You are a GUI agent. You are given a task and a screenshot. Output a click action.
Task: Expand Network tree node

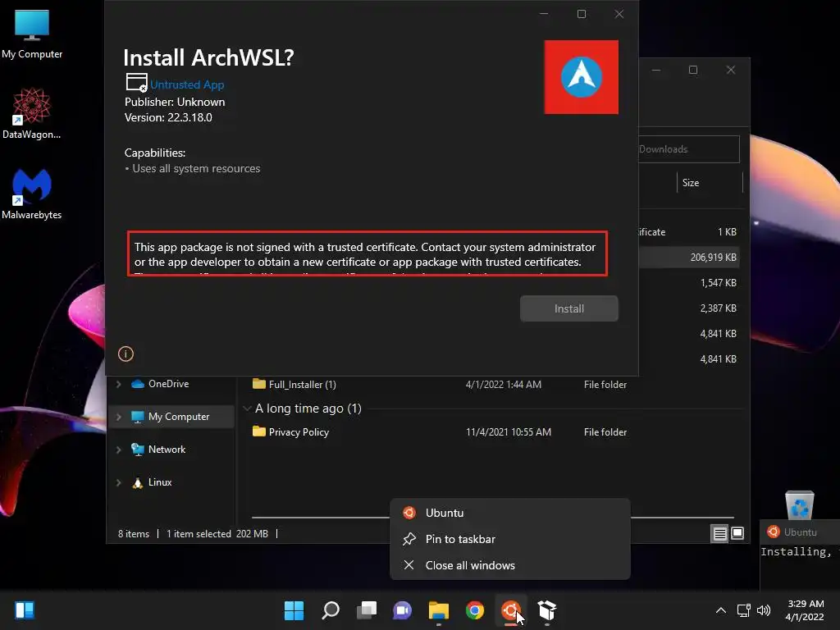(x=118, y=450)
